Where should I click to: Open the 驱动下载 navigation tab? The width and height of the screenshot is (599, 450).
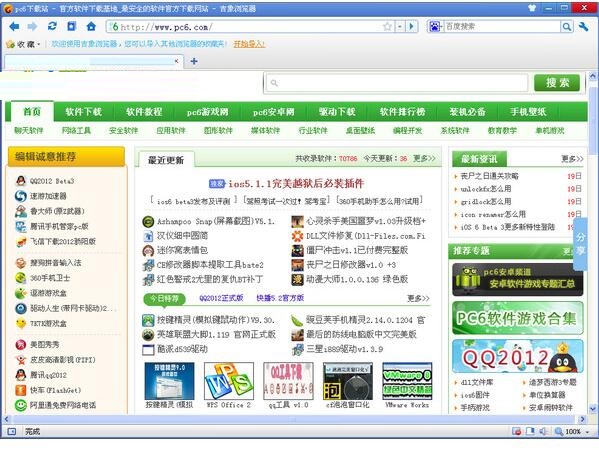point(337,112)
